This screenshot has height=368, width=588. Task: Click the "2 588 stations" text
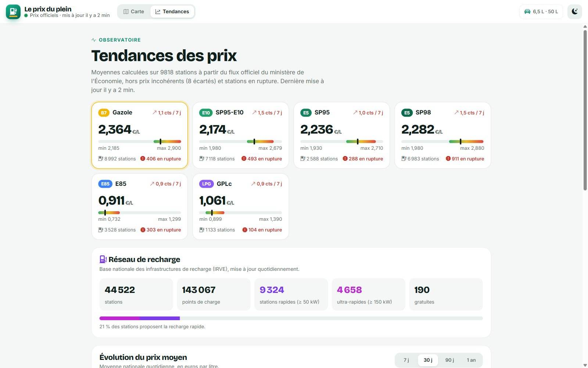coord(322,159)
